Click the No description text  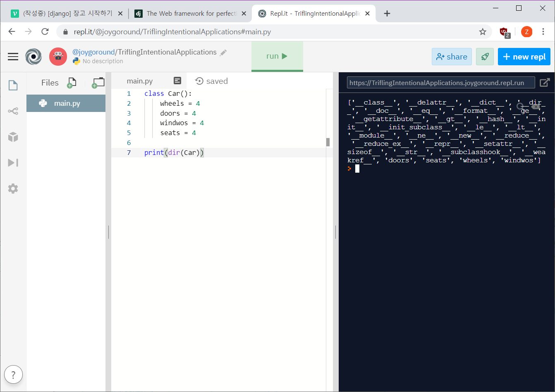pos(103,61)
